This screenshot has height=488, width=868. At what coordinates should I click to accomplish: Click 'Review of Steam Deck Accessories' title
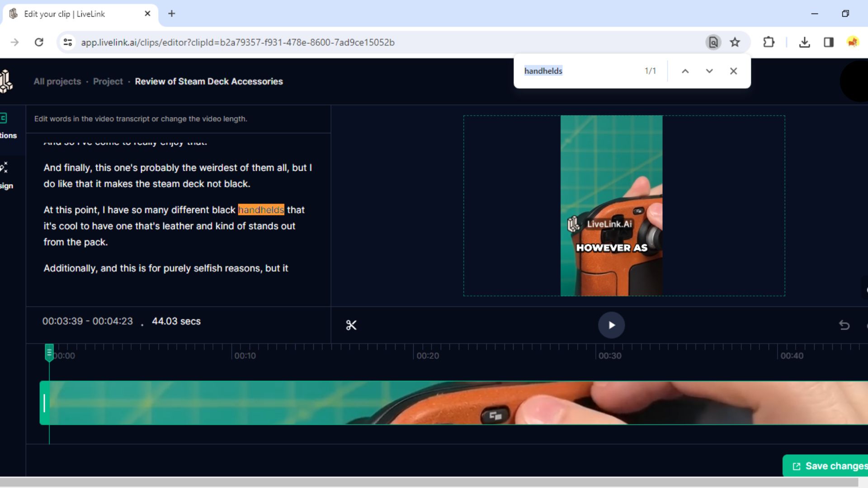(x=209, y=82)
